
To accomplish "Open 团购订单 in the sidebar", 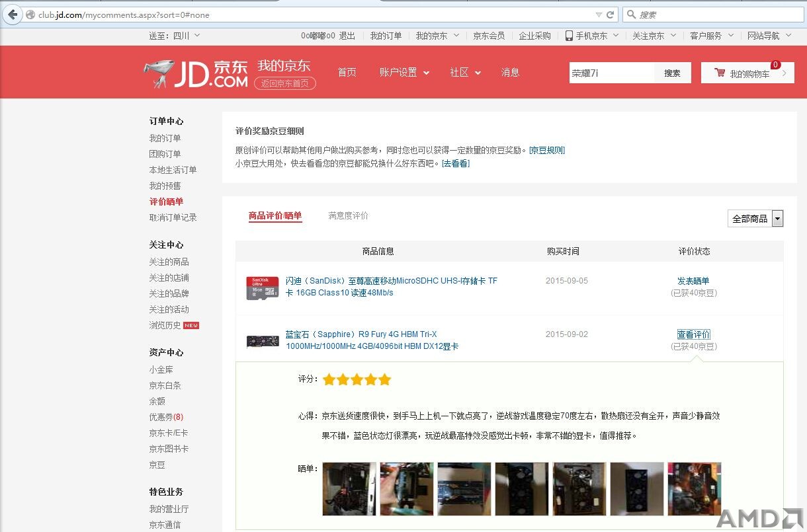I will click(x=165, y=154).
